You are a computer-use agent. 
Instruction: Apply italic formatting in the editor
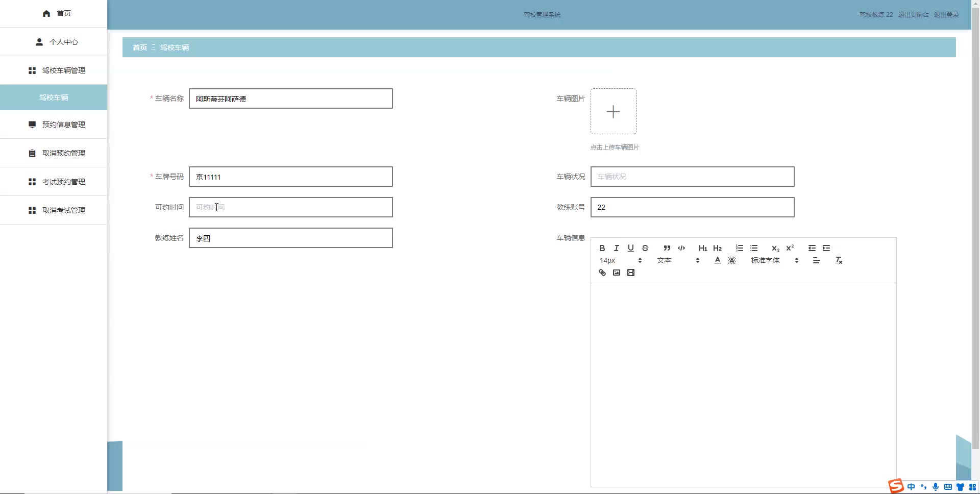click(x=617, y=248)
